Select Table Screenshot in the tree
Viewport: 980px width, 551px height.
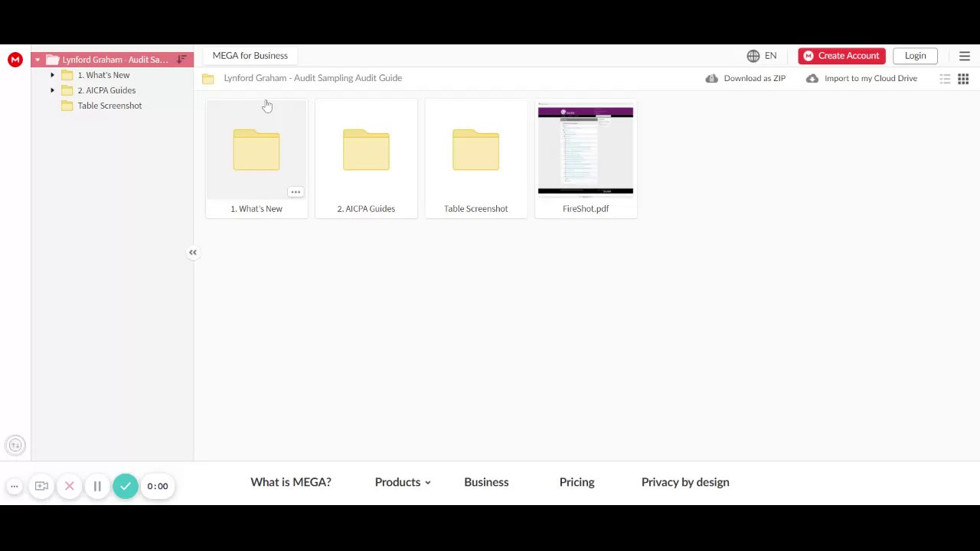[109, 106]
